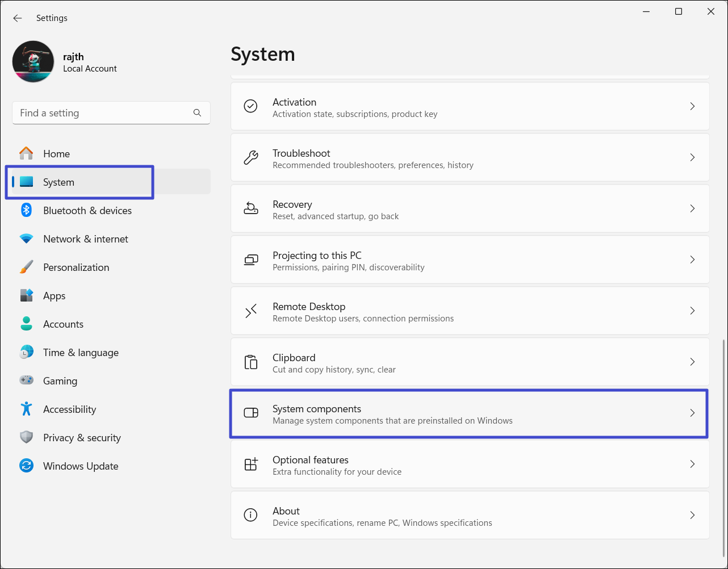Viewport: 728px width, 569px height.
Task: Go to Accounts in the sidebar
Action: click(63, 324)
